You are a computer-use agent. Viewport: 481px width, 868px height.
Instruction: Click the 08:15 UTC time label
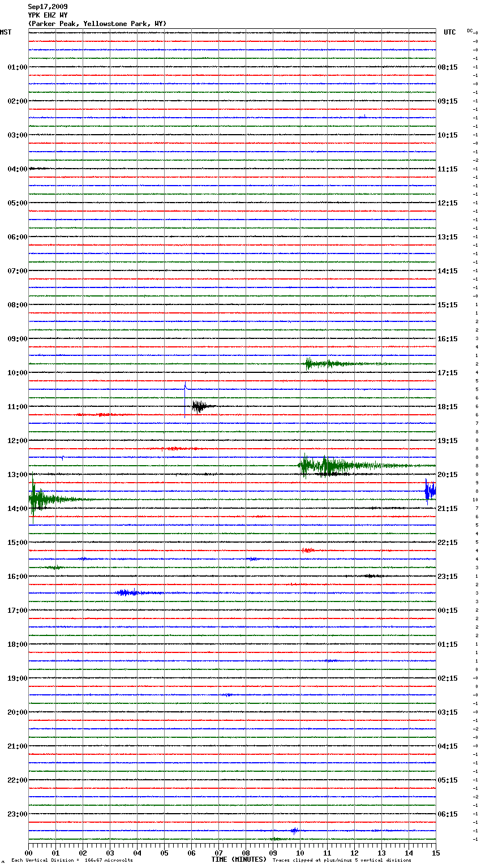pos(448,67)
